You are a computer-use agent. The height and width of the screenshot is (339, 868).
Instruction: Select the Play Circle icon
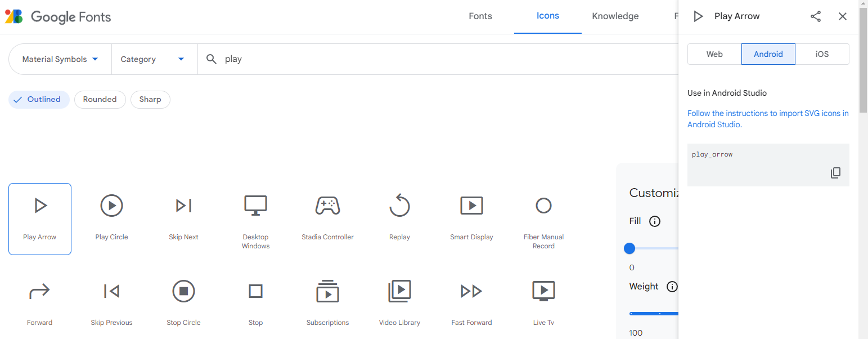point(111,218)
